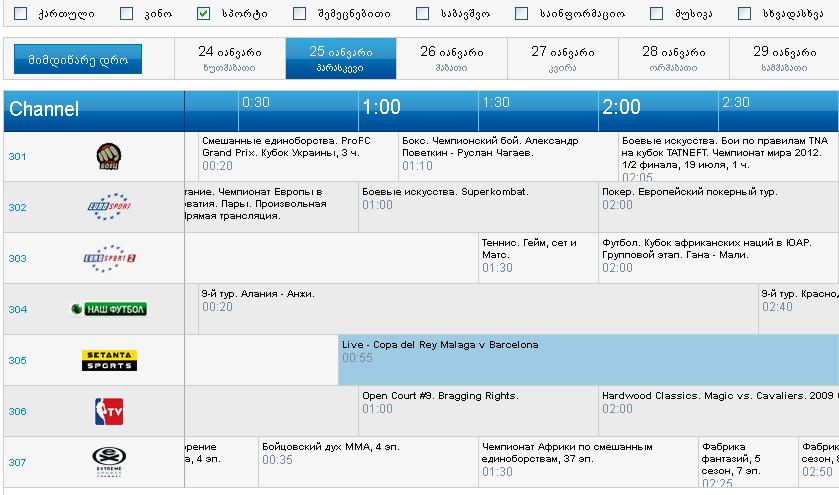Open Чемпионат Африки по смешанным единоборствам program

588,462
